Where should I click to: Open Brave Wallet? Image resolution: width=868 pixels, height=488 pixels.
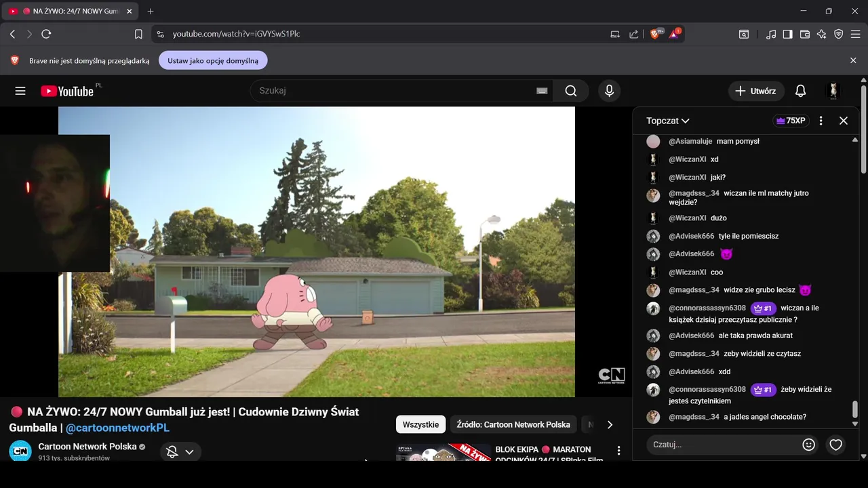pos(805,34)
